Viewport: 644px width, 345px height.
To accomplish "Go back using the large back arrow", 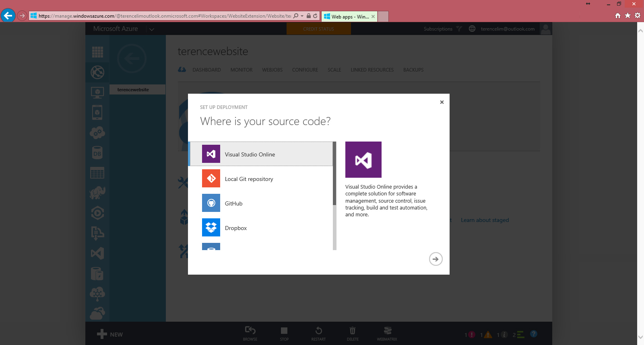I will [132, 59].
